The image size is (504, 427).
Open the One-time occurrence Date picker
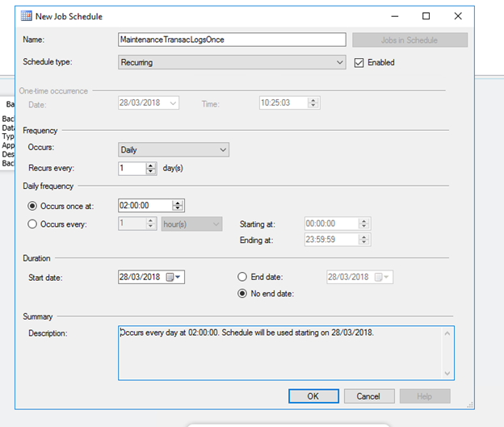tap(173, 103)
